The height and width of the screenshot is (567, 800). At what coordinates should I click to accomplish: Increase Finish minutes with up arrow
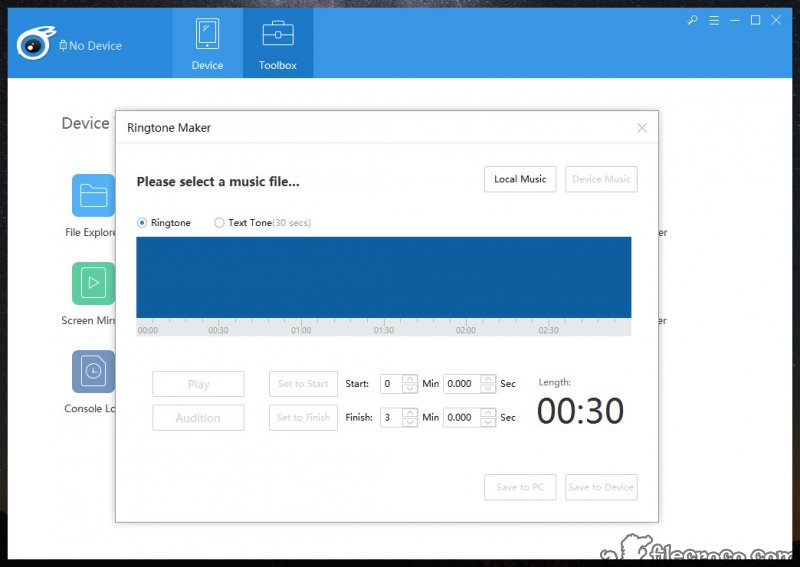(x=410, y=413)
